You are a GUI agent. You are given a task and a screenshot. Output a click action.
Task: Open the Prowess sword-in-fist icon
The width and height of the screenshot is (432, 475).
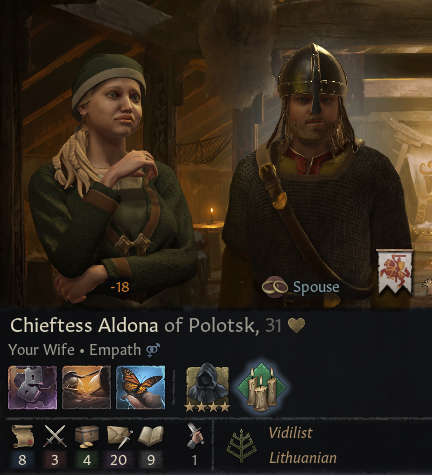click(195, 435)
